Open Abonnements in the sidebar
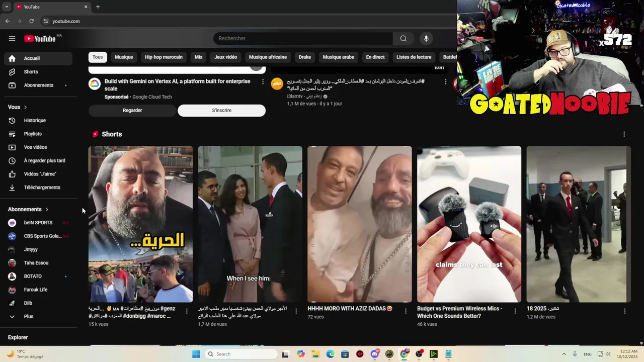The image size is (644, 362). 38,85
